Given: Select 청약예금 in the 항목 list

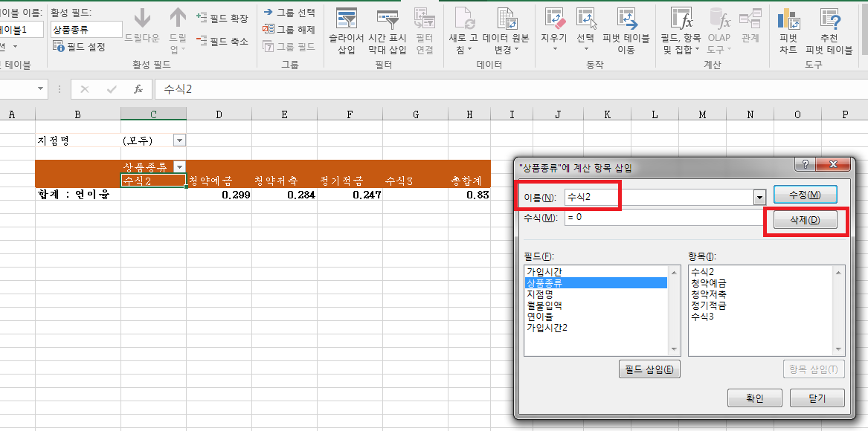Looking at the screenshot, I should pos(708,283).
